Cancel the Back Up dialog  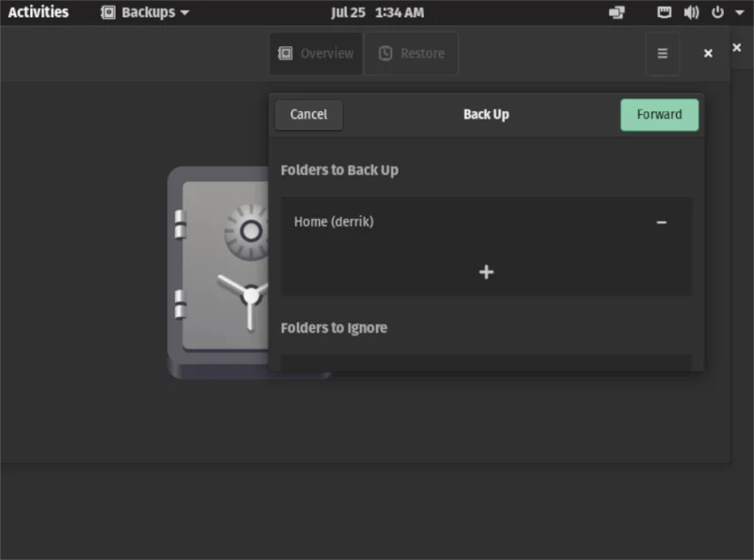pos(309,114)
